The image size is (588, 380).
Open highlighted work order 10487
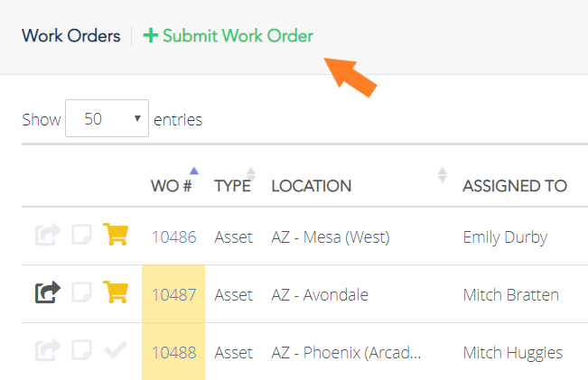coord(174,295)
